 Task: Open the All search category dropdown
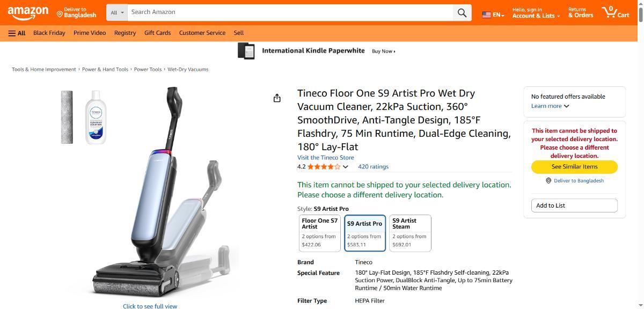tap(117, 12)
